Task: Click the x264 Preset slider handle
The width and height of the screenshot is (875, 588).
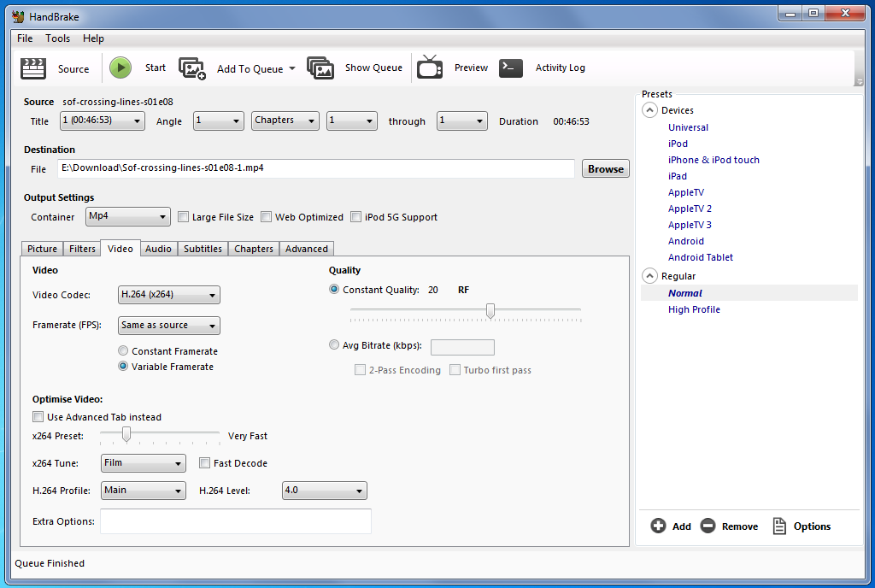Action: click(126, 434)
